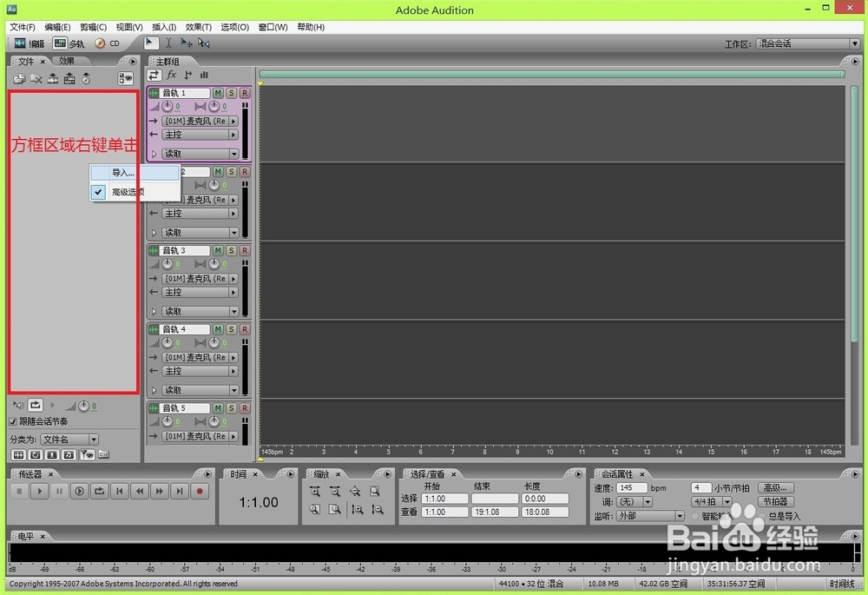Click the record button in transport
Screen dimensions: 868x595
[x=200, y=491]
